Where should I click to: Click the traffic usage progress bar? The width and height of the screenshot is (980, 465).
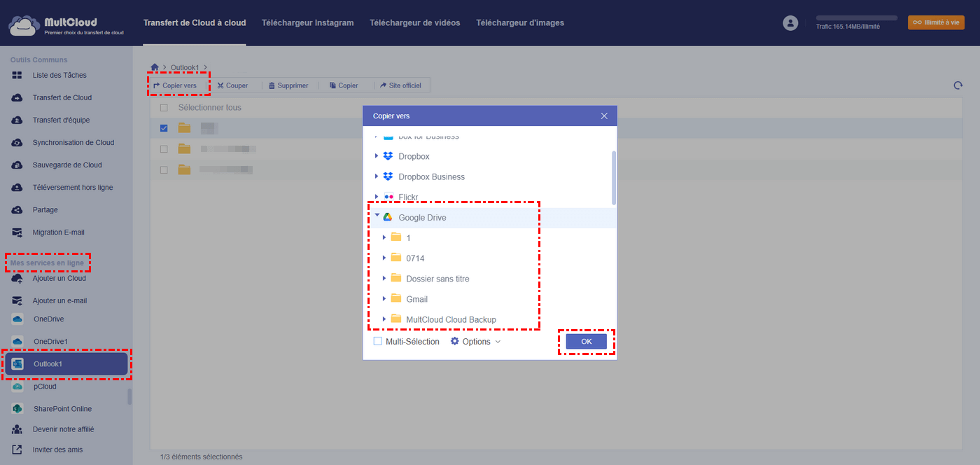[x=857, y=18]
